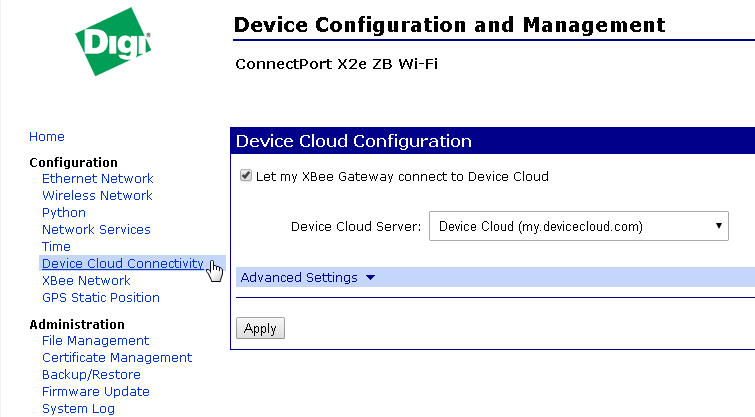The image size is (755, 417).
Task: Open Ethernet Network configuration
Action: (x=97, y=179)
